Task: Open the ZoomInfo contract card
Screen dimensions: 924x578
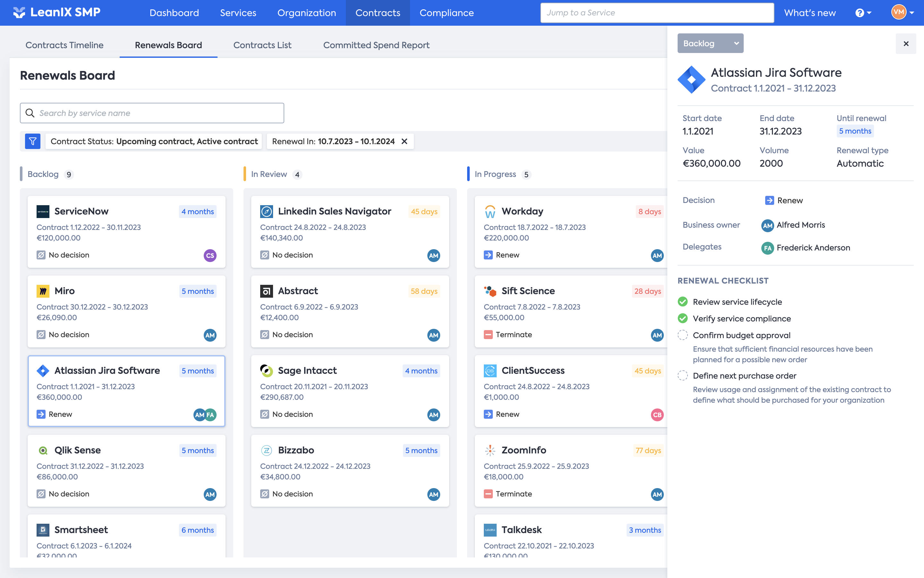Action: (571, 471)
